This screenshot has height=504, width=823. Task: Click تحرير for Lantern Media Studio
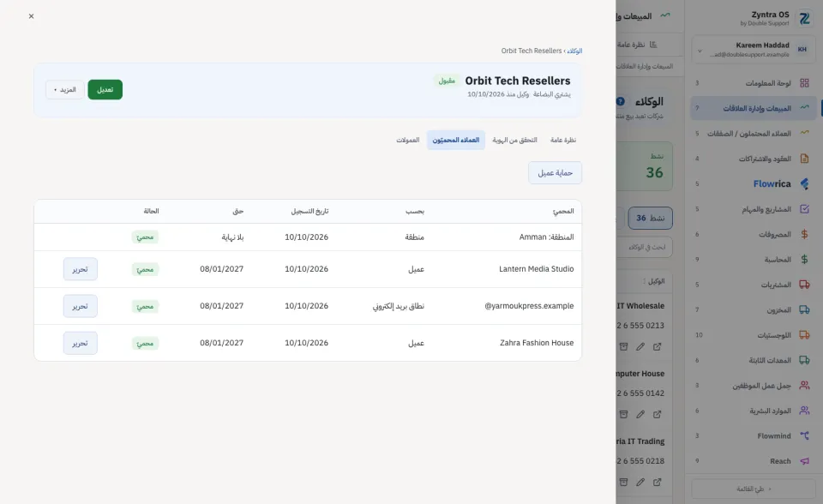coord(81,269)
